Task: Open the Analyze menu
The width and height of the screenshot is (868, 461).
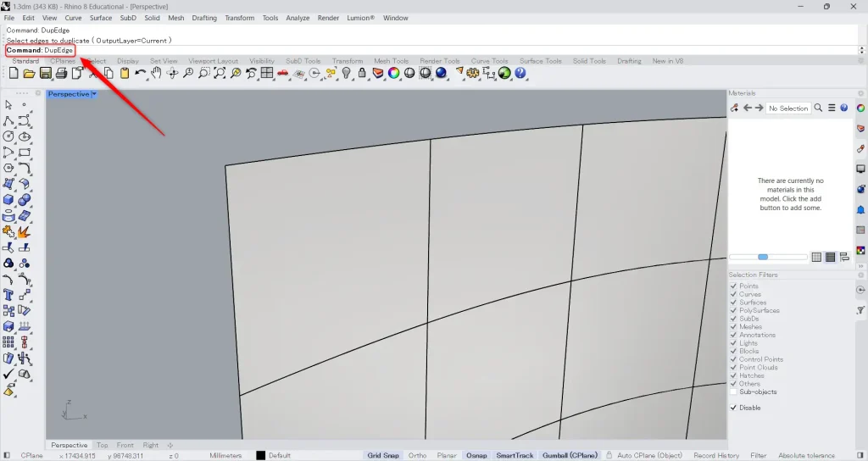Action: (x=298, y=18)
